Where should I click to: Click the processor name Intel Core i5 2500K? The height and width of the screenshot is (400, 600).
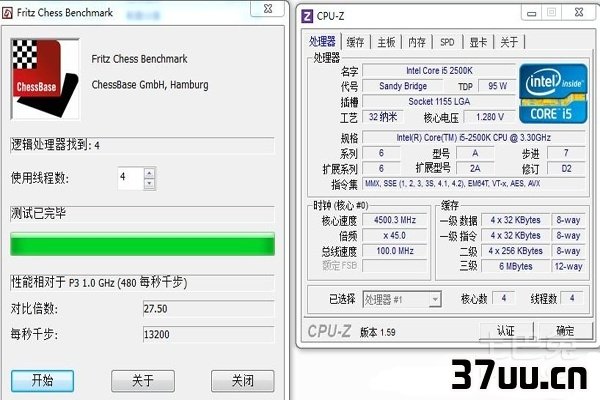pyautogui.click(x=439, y=71)
